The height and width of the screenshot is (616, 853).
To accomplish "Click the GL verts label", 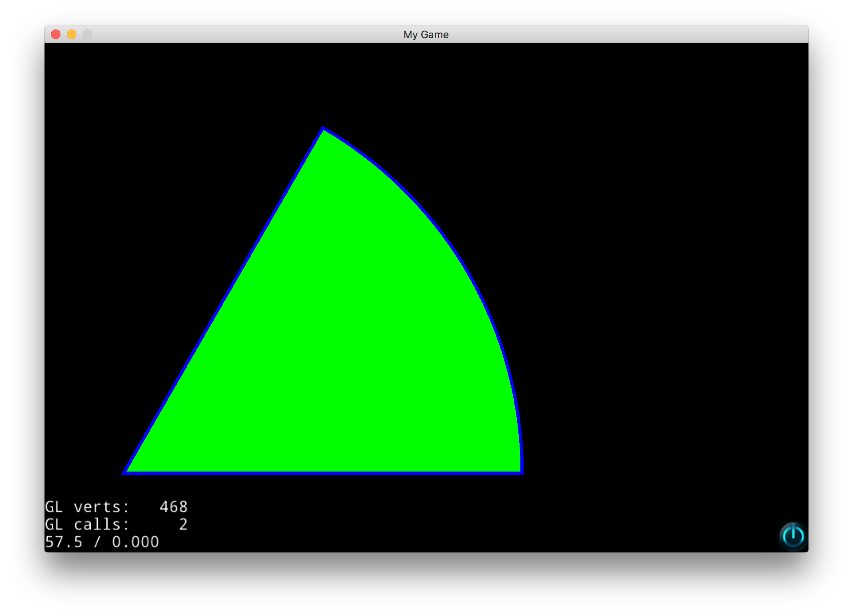I will (x=87, y=507).
